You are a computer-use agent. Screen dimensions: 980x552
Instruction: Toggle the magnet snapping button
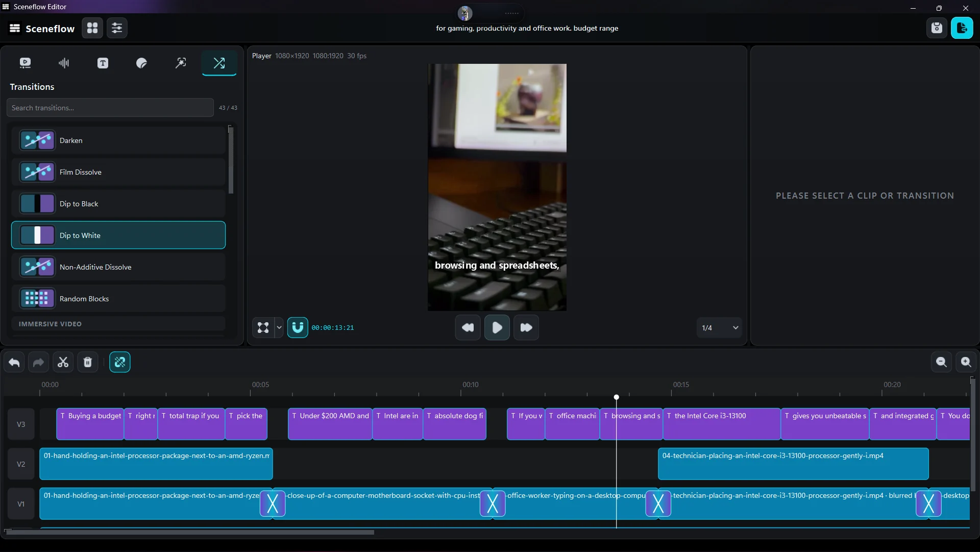[x=298, y=328]
